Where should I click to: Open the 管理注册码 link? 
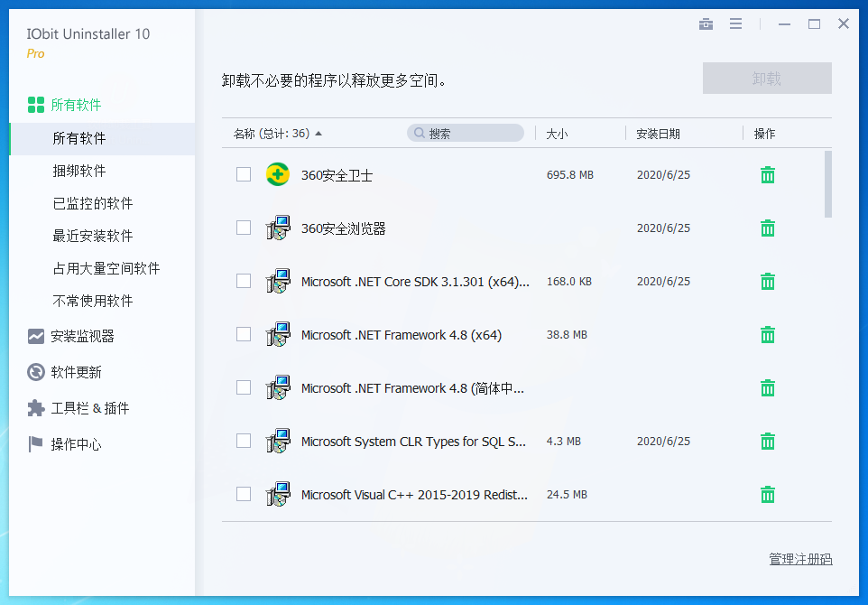[800, 559]
